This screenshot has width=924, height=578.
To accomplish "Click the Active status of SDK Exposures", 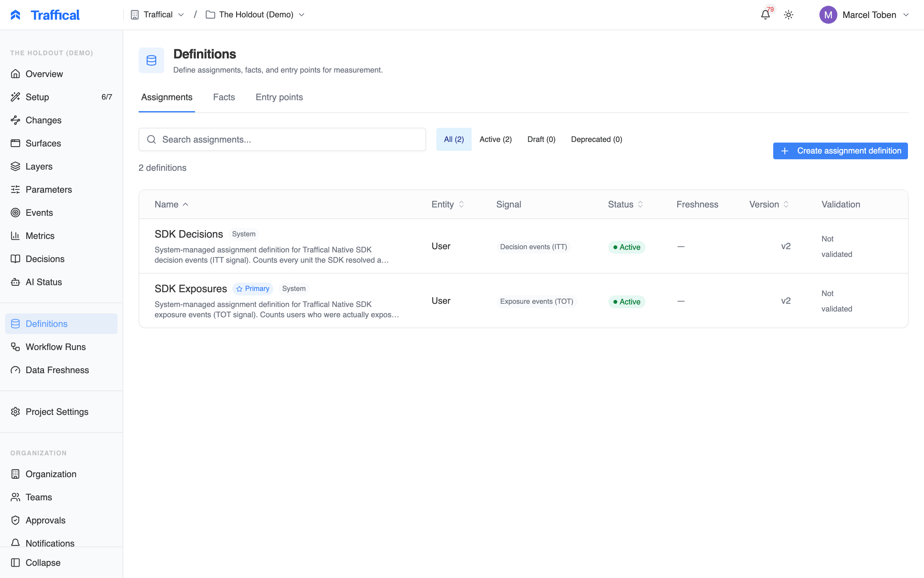I will coord(627,302).
